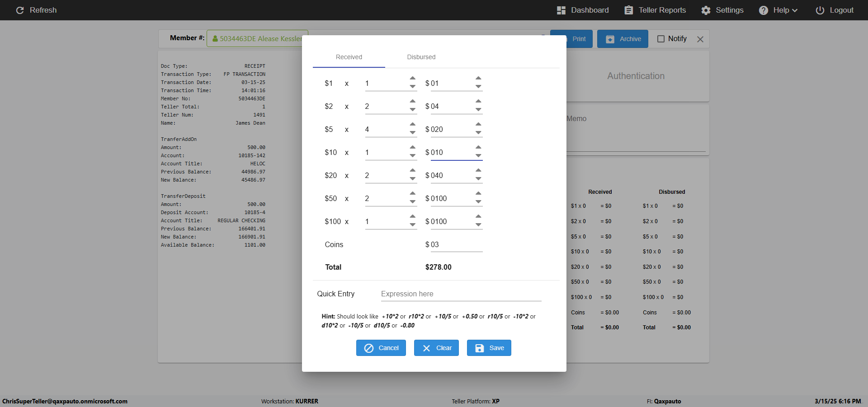Save the cash denomination entries

click(x=489, y=348)
